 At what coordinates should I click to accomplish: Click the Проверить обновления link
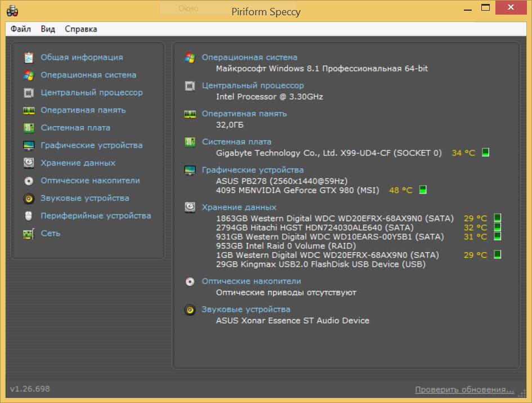coord(464,389)
